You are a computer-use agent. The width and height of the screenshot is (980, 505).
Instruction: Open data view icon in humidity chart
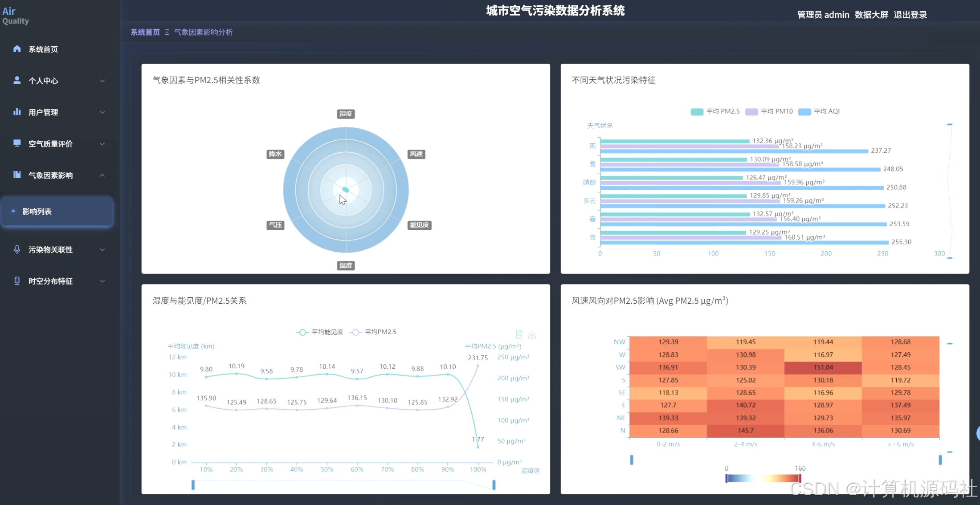(519, 334)
